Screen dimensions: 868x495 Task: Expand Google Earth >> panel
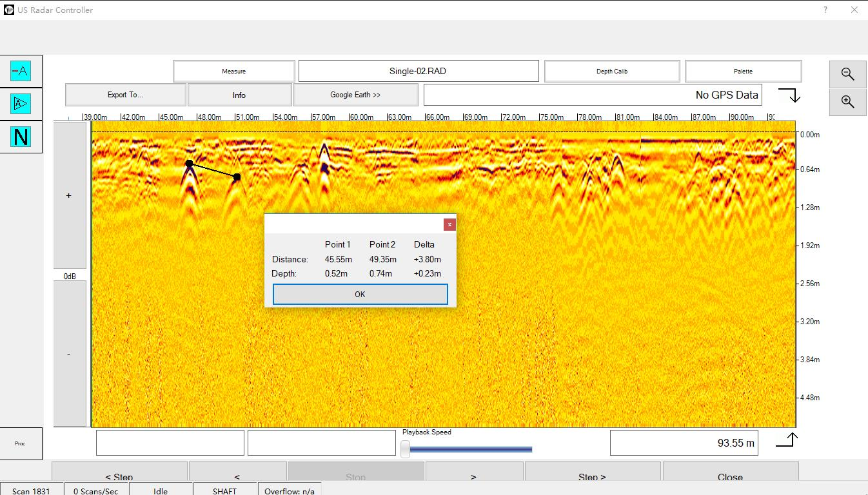click(x=355, y=95)
